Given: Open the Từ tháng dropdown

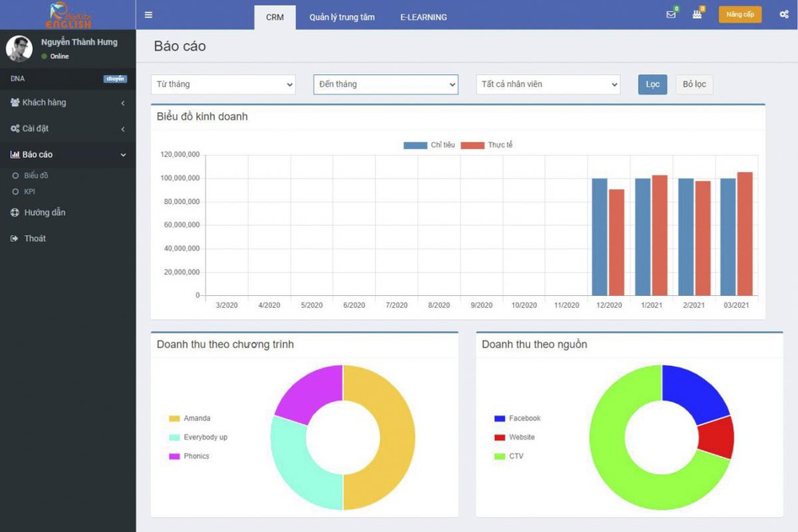Looking at the screenshot, I should click(223, 85).
